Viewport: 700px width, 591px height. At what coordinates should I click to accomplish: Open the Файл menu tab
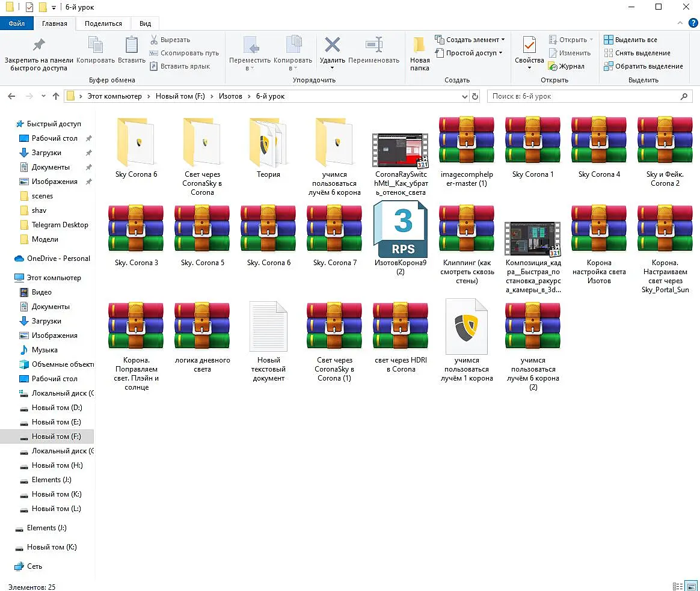[16, 23]
